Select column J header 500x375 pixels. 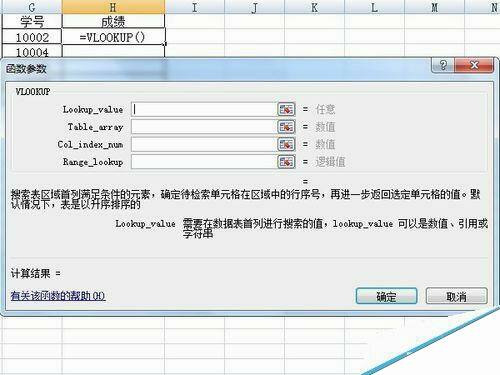255,7
